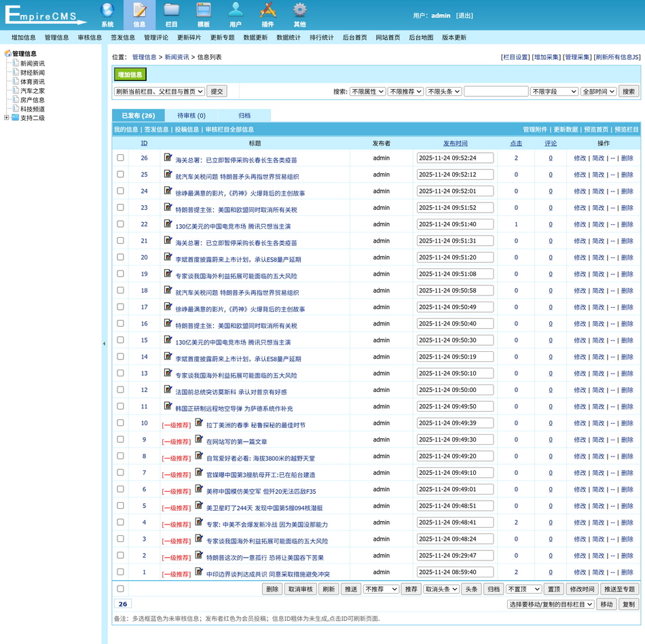This screenshot has width=645, height=644.
Task: Open the 全部时间 time filter dropdown
Action: coord(598,91)
